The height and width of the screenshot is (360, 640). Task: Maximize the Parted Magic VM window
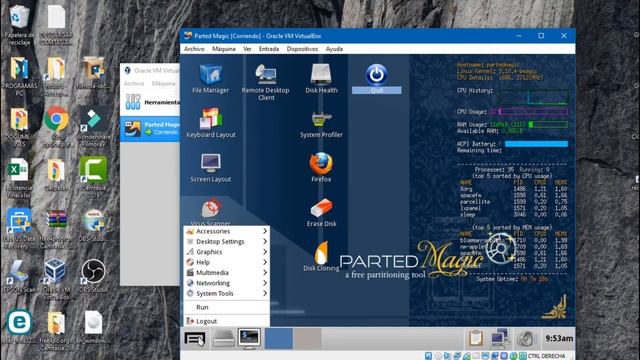coord(541,36)
